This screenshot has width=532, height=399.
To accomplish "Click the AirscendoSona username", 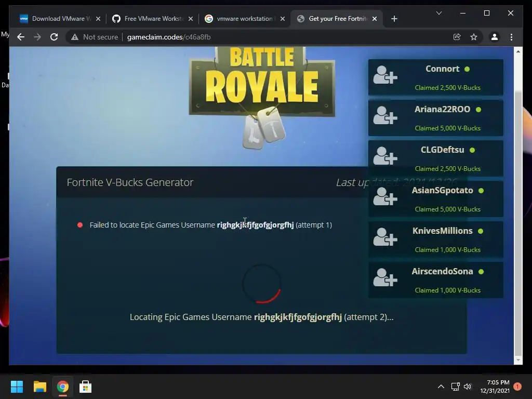I will (x=443, y=271).
